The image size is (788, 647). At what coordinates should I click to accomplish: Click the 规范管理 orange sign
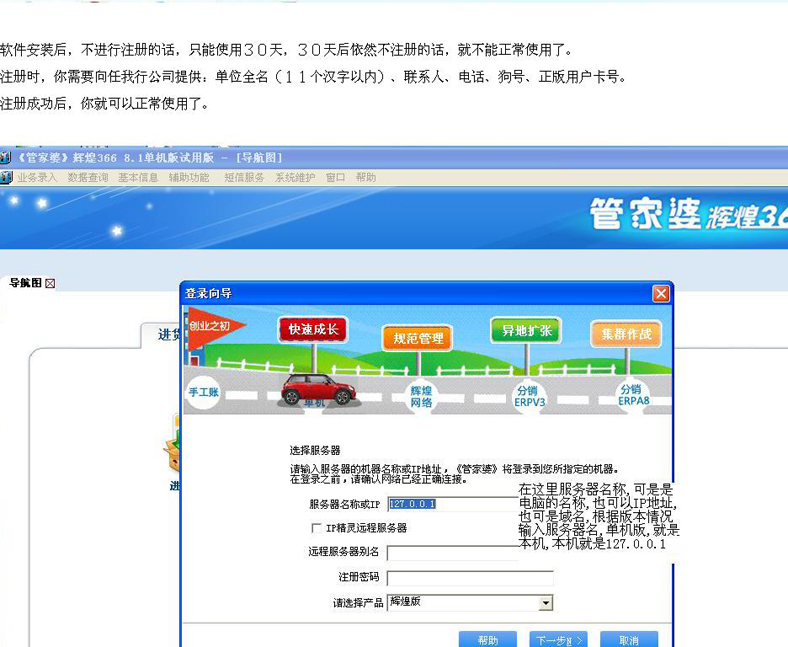click(418, 338)
